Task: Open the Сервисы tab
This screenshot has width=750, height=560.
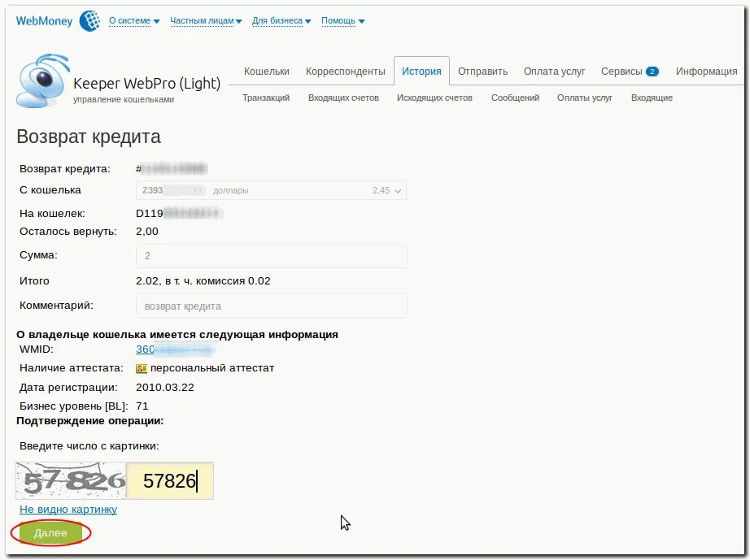Action: pos(621,72)
